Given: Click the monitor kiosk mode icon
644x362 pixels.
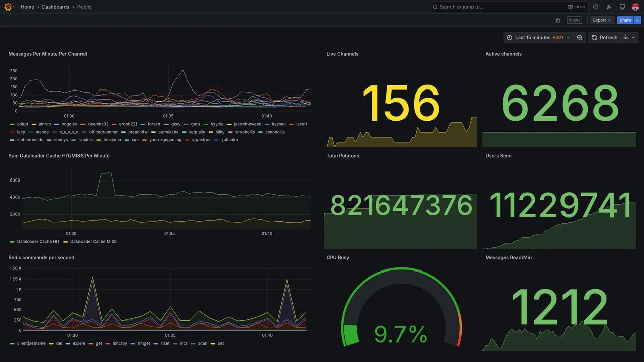Looking at the screenshot, I should (x=622, y=7).
